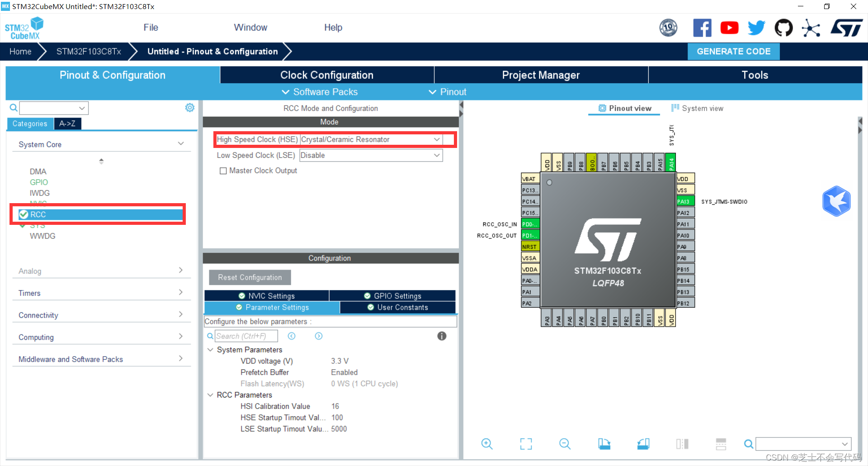Open the YouTube icon link
The width and height of the screenshot is (868, 466).
(729, 28)
